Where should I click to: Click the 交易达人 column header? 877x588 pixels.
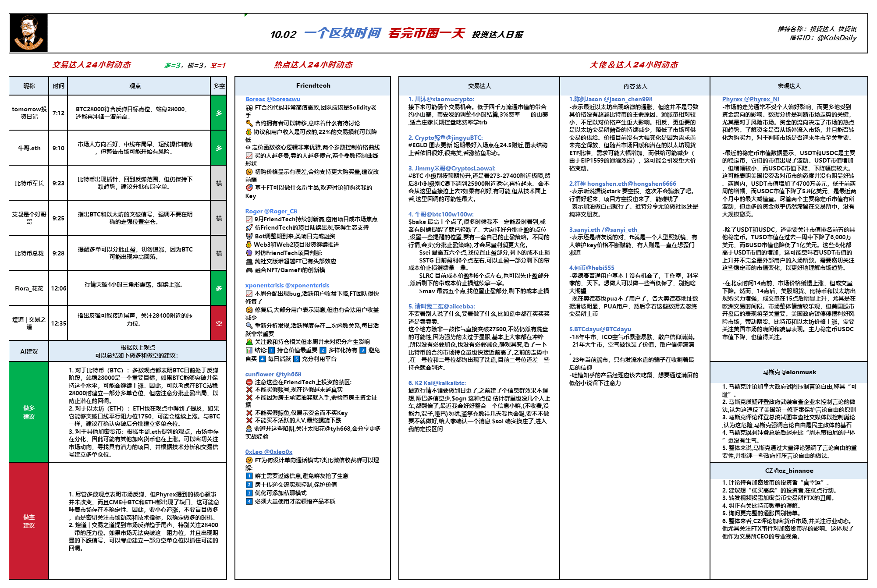(x=479, y=86)
